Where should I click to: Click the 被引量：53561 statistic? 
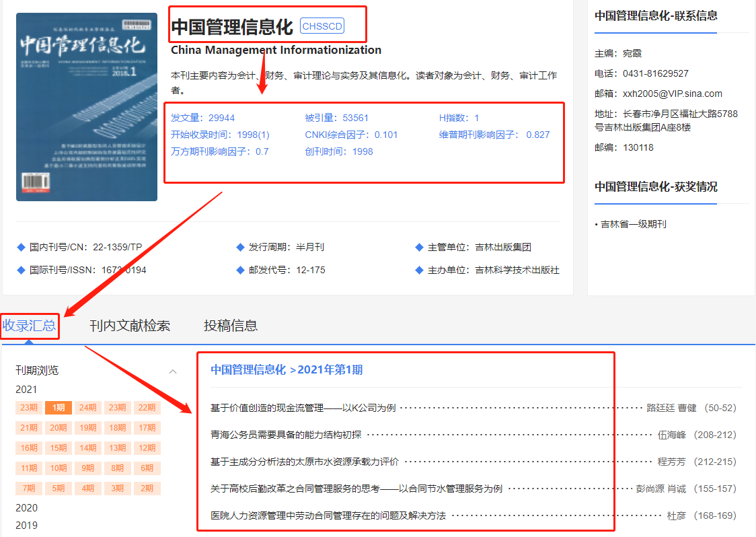[x=336, y=118]
